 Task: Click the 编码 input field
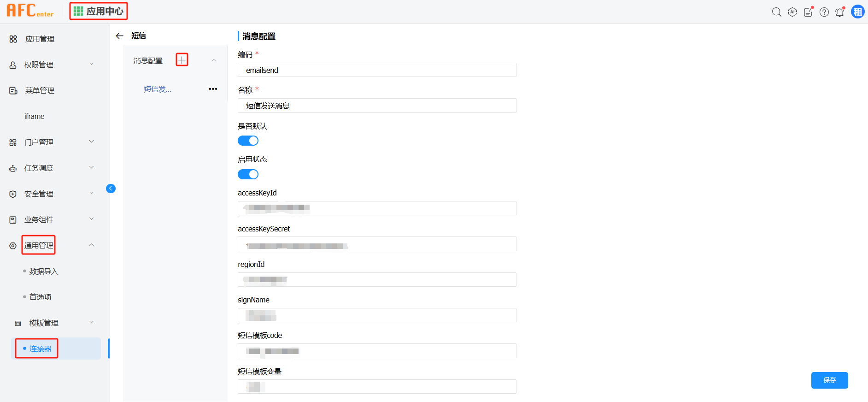(x=377, y=70)
